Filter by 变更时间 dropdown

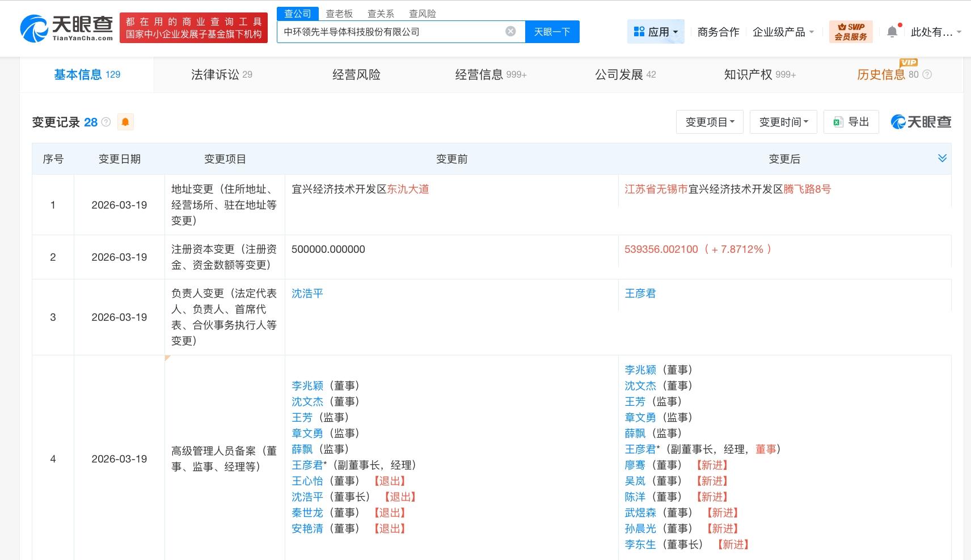783,122
